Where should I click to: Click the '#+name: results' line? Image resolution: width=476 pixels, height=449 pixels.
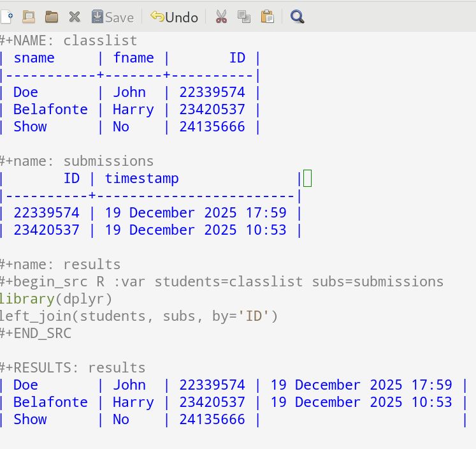tap(61, 265)
